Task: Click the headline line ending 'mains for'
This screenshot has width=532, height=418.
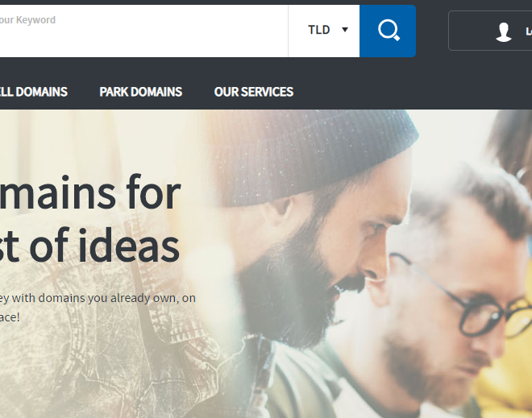Action: coord(90,192)
